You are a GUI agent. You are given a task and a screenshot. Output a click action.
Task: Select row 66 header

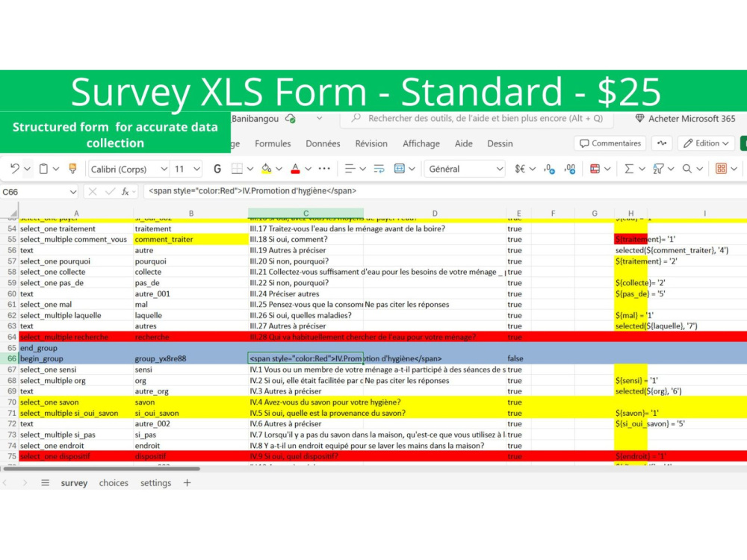pyautogui.click(x=11, y=358)
